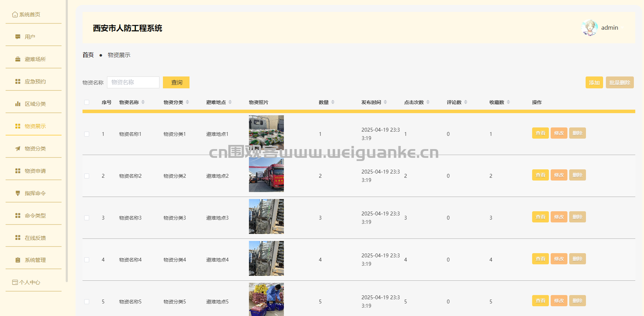The height and width of the screenshot is (316, 644).
Task: Click the card icon beside 个人中心
Action: pyautogui.click(x=15, y=282)
